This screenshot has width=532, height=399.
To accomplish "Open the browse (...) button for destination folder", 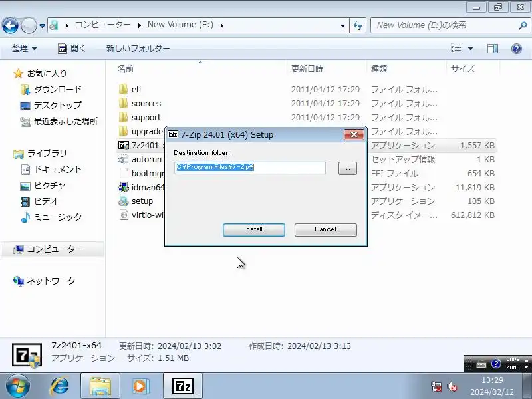I will click(x=347, y=168).
